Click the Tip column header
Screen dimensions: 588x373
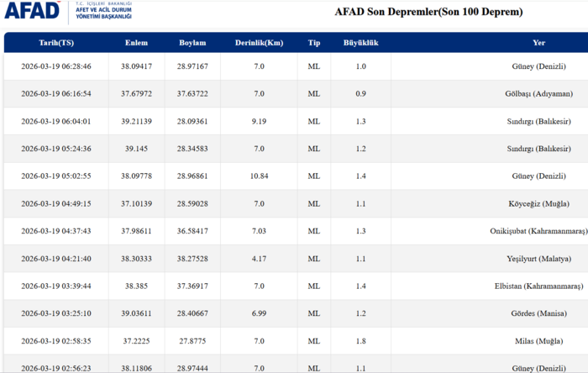pos(314,43)
